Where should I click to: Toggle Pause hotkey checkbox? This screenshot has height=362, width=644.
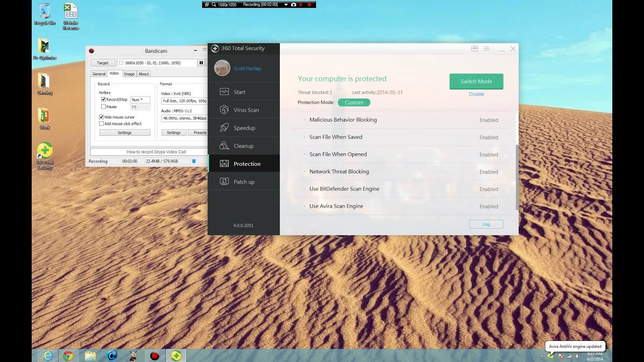[x=103, y=107]
